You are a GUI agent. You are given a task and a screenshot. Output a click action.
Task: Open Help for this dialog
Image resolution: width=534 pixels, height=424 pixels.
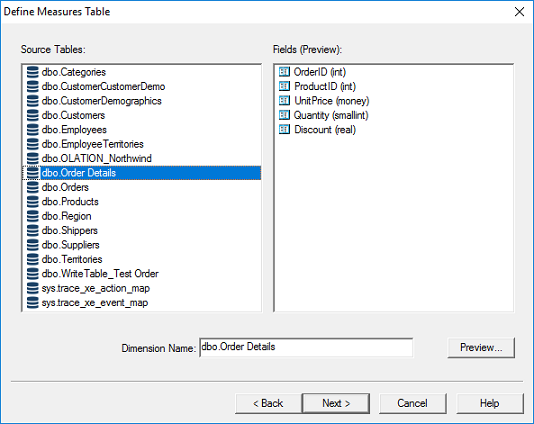click(490, 404)
